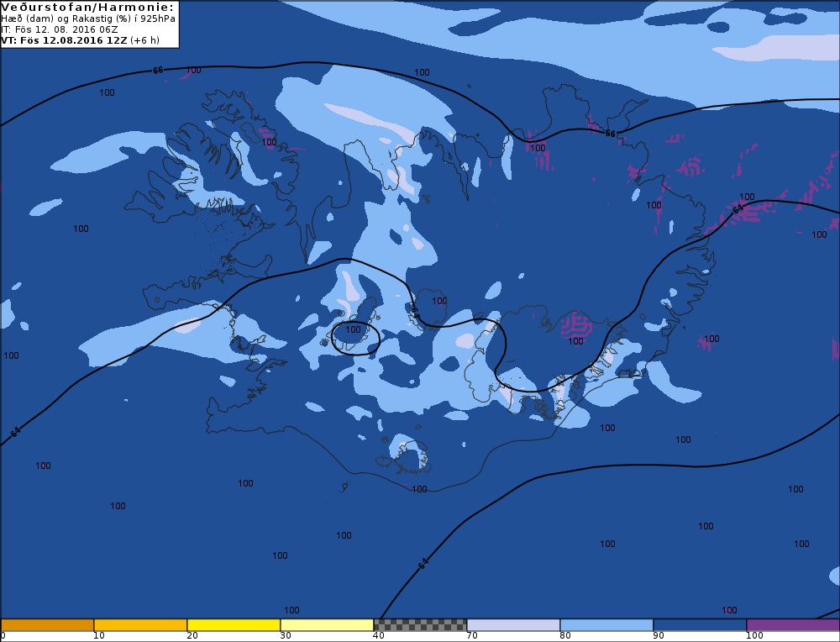
Task: Click the '30' tick label on the legend
Action: pyautogui.click(x=286, y=636)
